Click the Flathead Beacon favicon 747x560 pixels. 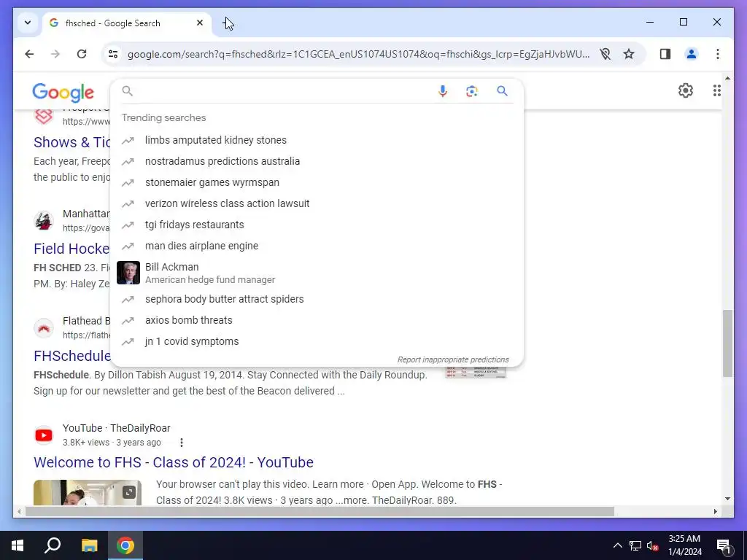[44, 328]
